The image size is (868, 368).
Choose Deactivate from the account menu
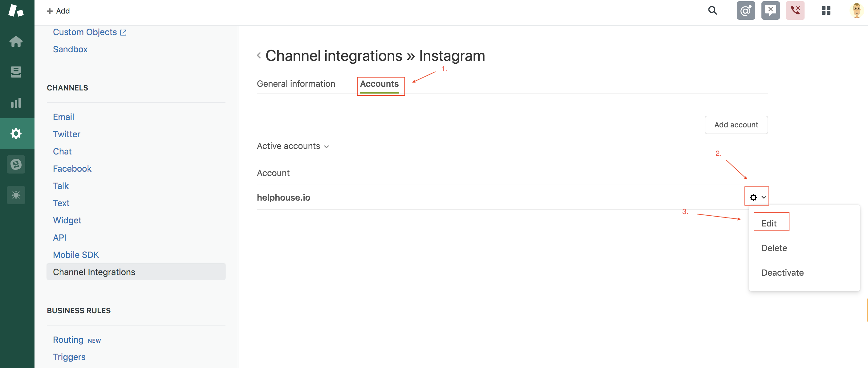coord(782,273)
